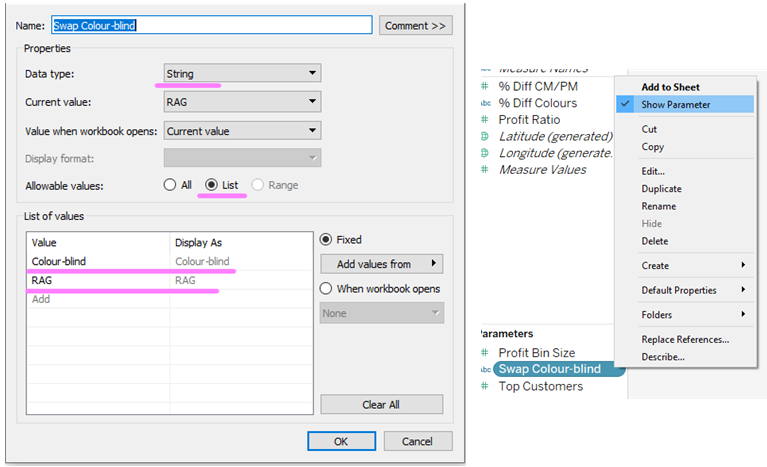Choose the When workbook opens option
Viewport: 767px width, 467px height.
coord(326,289)
